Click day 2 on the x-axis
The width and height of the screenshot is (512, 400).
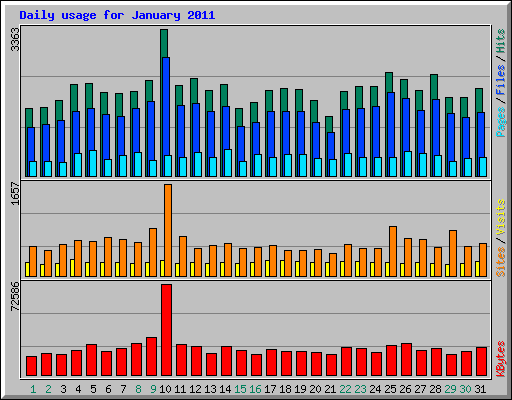48,389
